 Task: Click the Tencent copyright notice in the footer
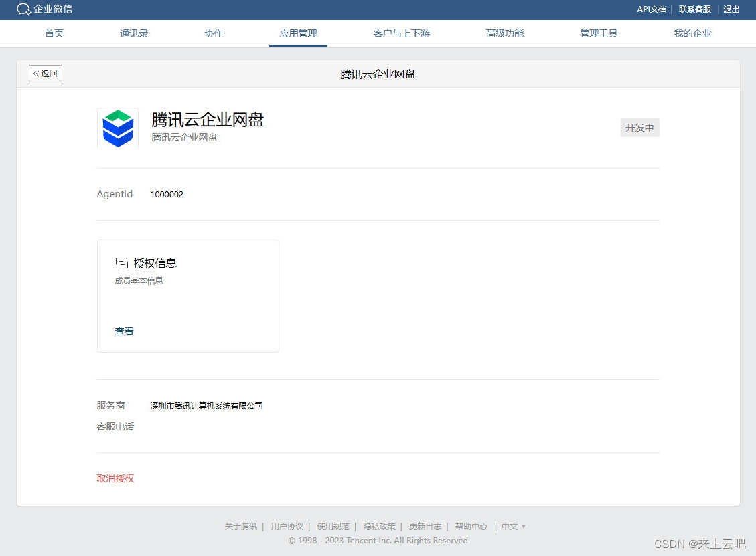[378, 540]
